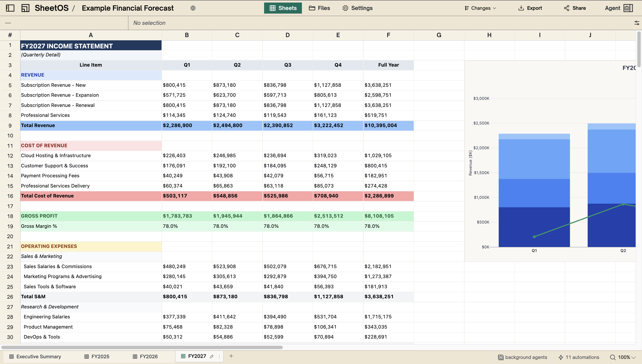The width and height of the screenshot is (642, 364).
Task: Open view options with the filter sliders icon
Action: pos(637,23)
